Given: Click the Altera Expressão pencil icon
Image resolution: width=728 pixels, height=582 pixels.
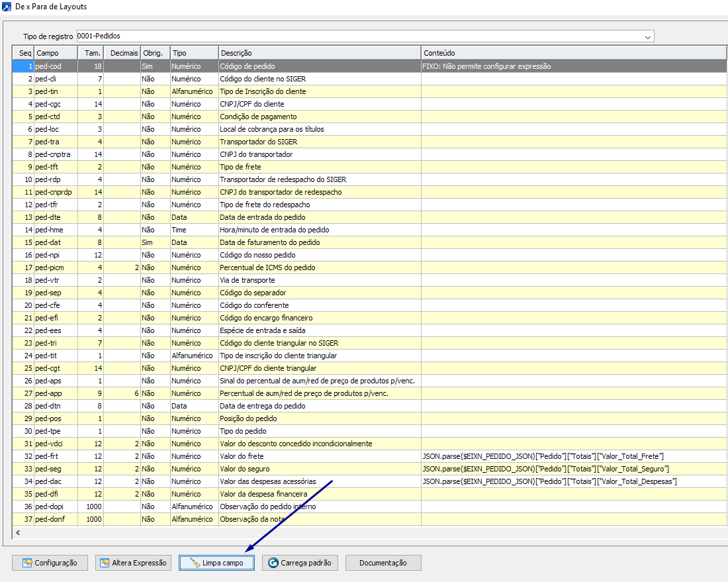Looking at the screenshot, I should point(105,563).
